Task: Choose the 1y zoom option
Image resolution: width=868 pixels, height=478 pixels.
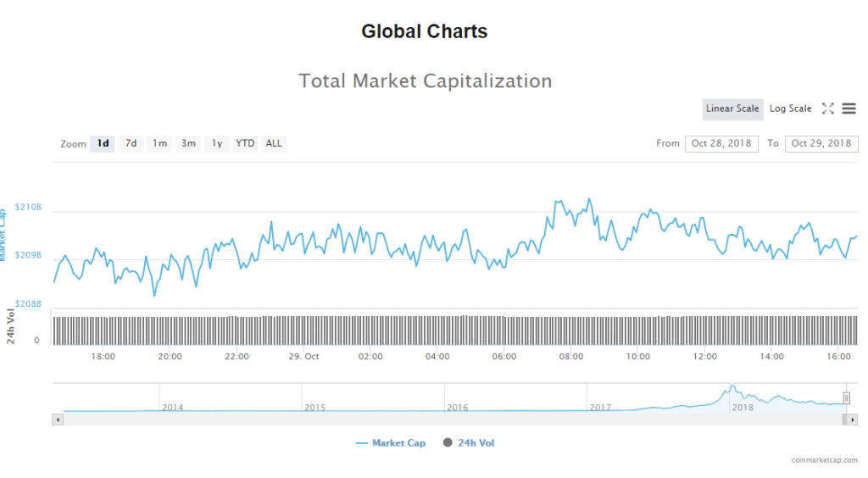Action: point(217,143)
